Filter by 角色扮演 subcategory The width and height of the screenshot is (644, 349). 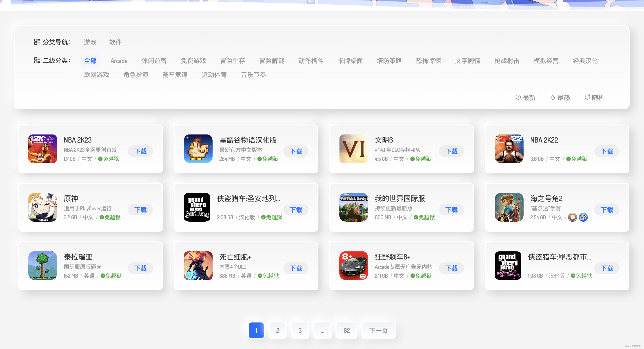[136, 75]
